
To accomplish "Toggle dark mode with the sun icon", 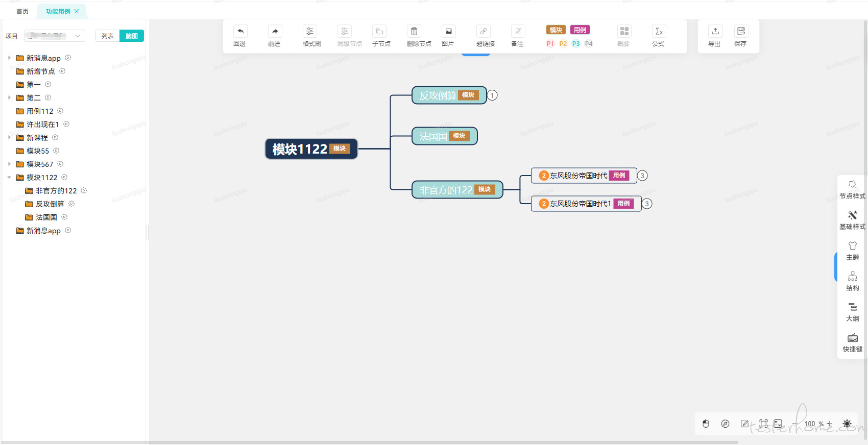I will click(x=847, y=424).
